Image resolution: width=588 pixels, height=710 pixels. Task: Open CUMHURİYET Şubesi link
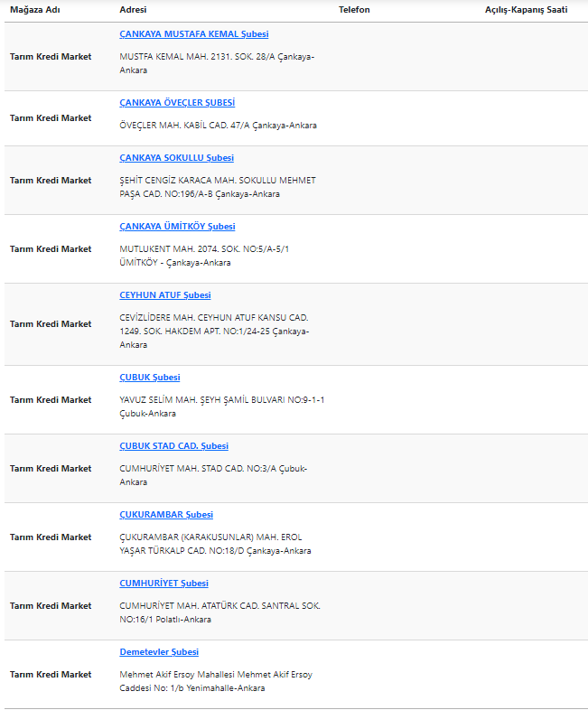pyautogui.click(x=163, y=584)
